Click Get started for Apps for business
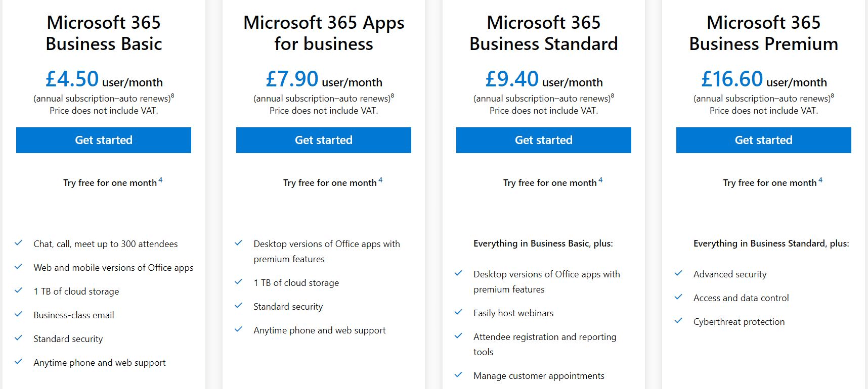 pos(324,140)
